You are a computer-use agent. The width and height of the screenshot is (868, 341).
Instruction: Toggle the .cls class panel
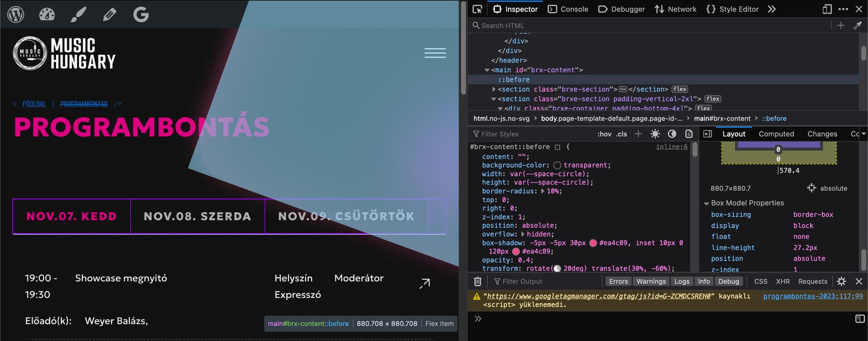[622, 134]
